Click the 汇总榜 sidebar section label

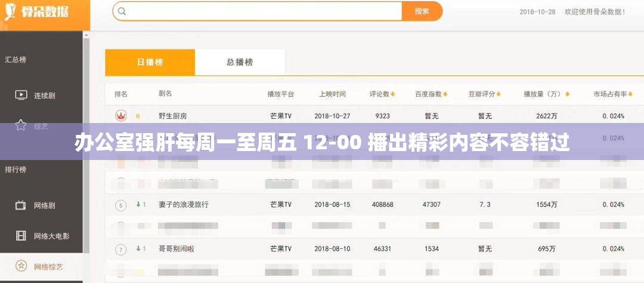(x=16, y=60)
